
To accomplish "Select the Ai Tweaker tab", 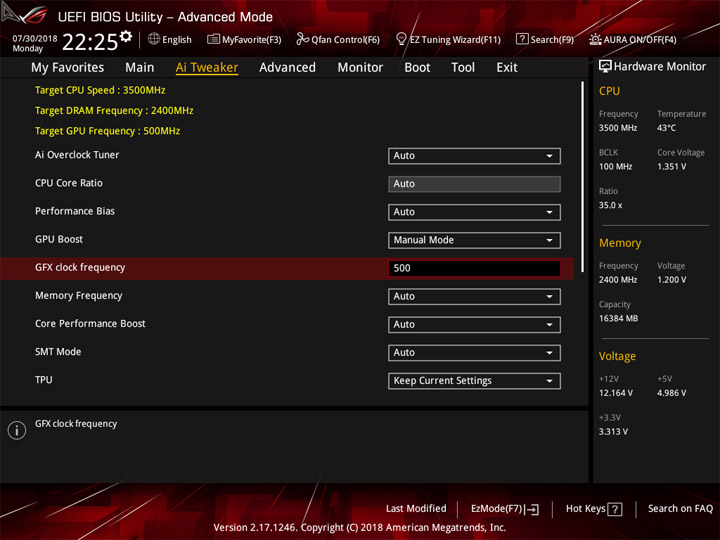I will point(207,68).
